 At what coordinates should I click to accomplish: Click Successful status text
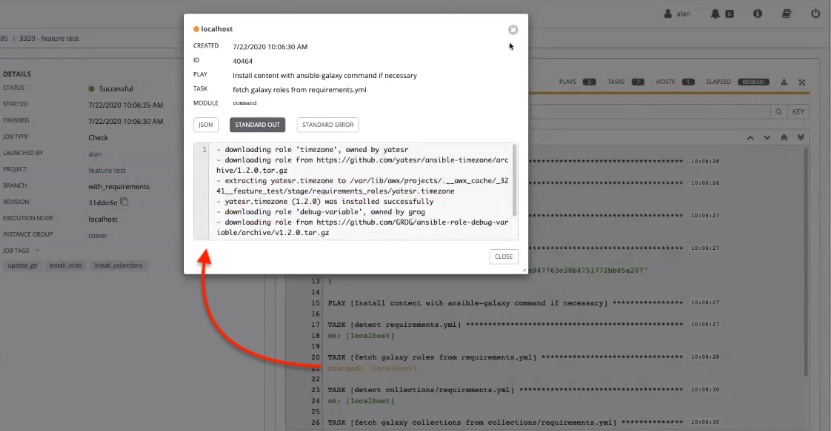(x=116, y=89)
